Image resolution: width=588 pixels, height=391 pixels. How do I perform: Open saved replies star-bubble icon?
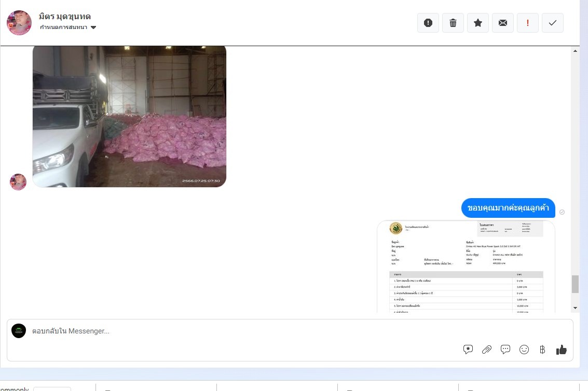pyautogui.click(x=468, y=350)
